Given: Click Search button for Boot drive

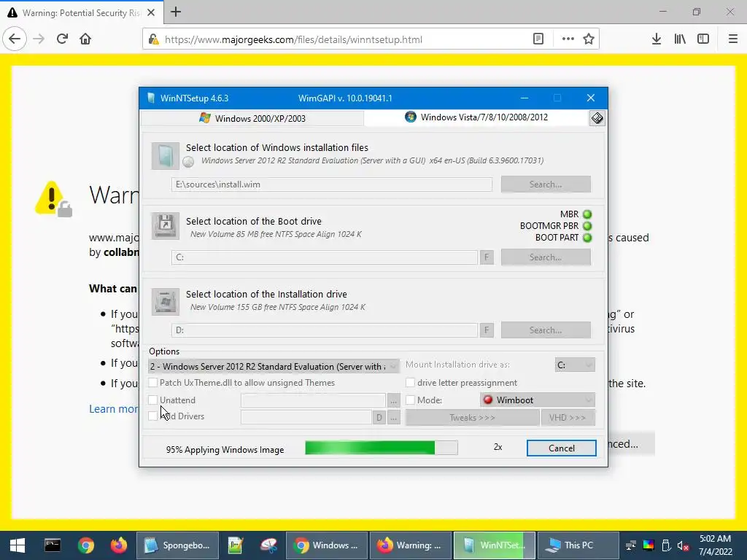Looking at the screenshot, I should tap(546, 257).
